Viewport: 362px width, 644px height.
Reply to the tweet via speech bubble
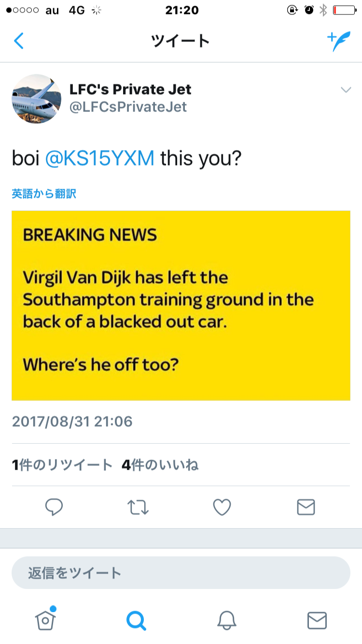point(54,507)
